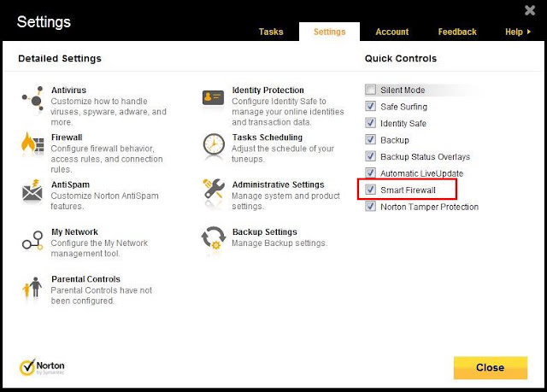Go to the Feedback tab
Image resolution: width=547 pixels, height=392 pixels.
457,32
